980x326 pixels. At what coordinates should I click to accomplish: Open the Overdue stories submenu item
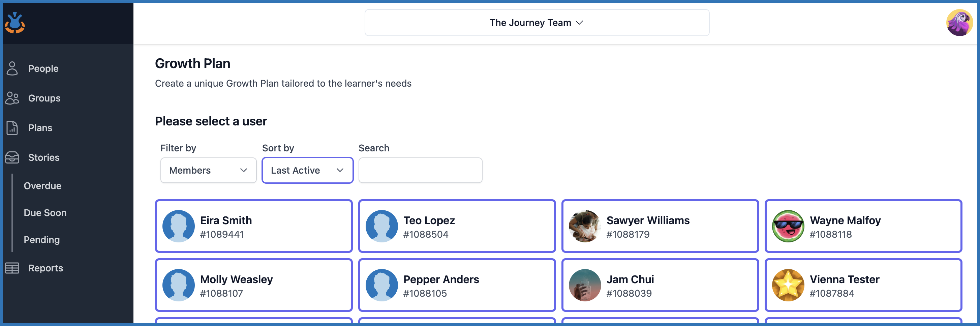click(x=42, y=186)
